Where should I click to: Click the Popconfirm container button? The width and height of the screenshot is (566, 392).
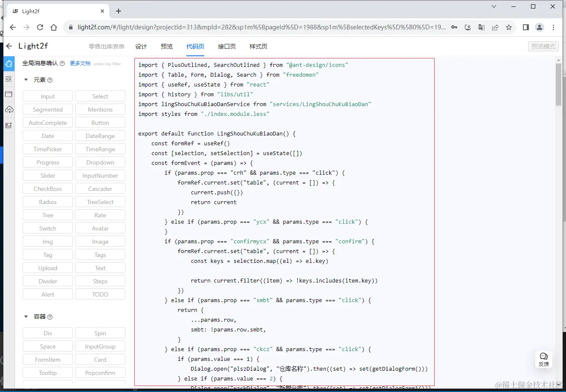pos(100,373)
